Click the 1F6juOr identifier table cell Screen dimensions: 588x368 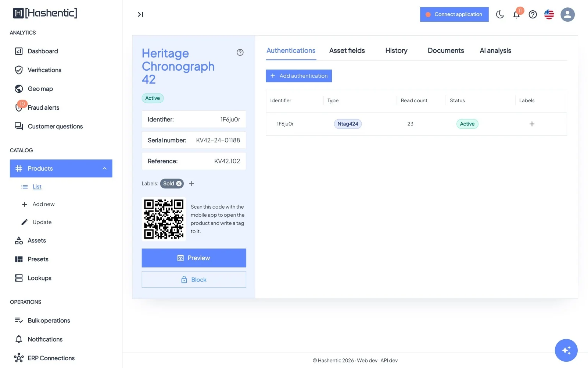coord(285,124)
